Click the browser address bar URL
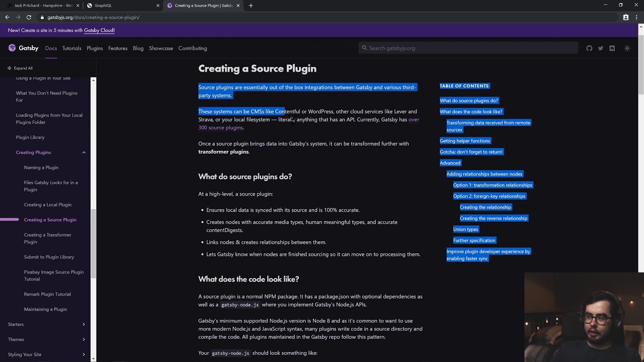The image size is (644, 362). [94, 17]
